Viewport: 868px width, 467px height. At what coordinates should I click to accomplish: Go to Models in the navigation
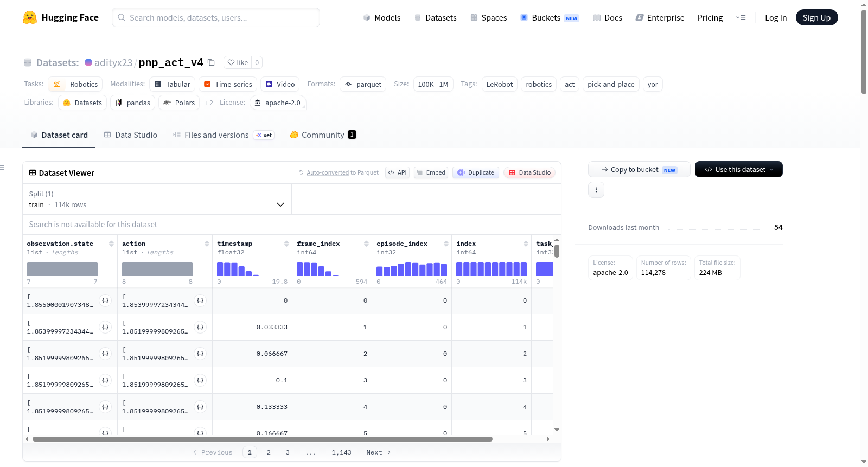(x=382, y=17)
